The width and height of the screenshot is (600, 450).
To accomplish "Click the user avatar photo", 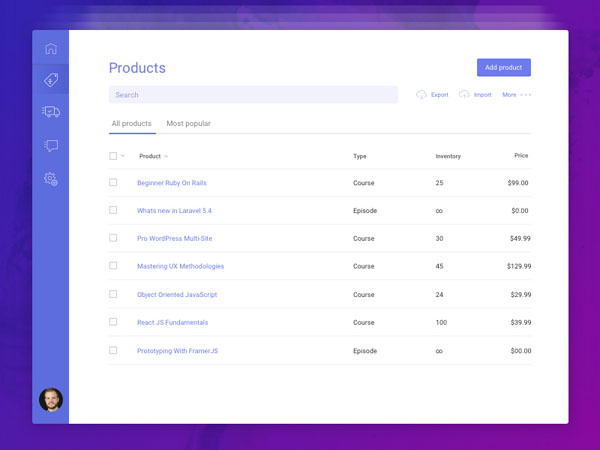I will tap(51, 400).
